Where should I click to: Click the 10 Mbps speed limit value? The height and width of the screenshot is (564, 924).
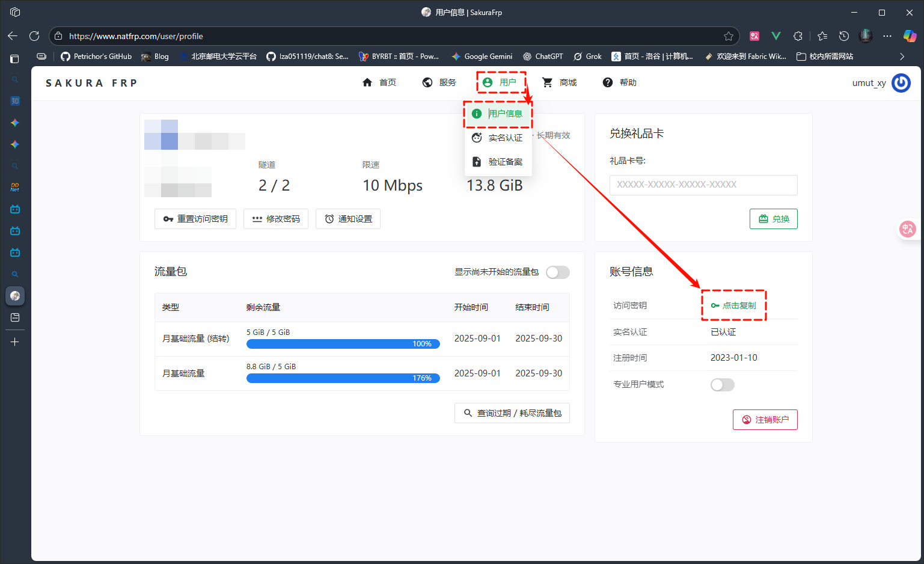393,185
